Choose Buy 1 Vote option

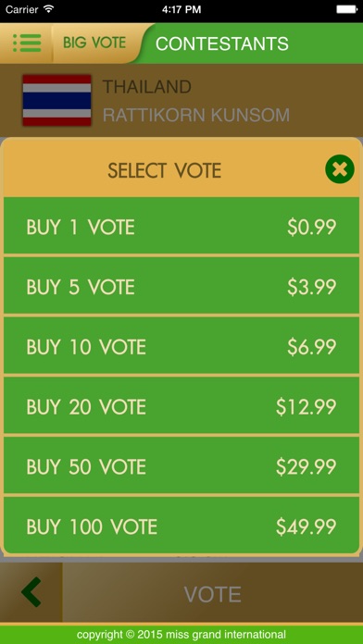pos(181,227)
